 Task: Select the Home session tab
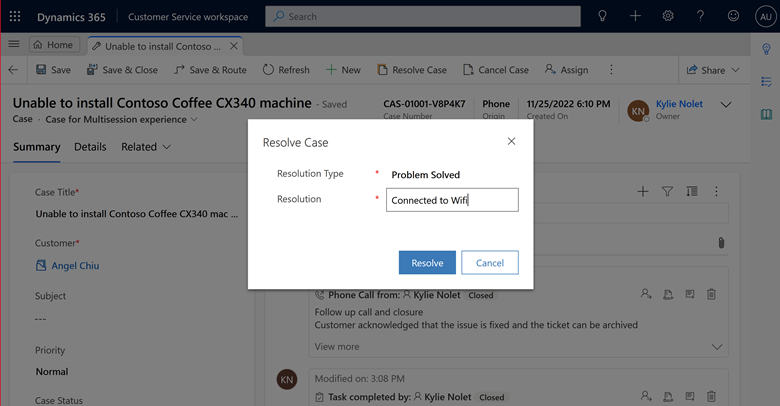click(52, 45)
